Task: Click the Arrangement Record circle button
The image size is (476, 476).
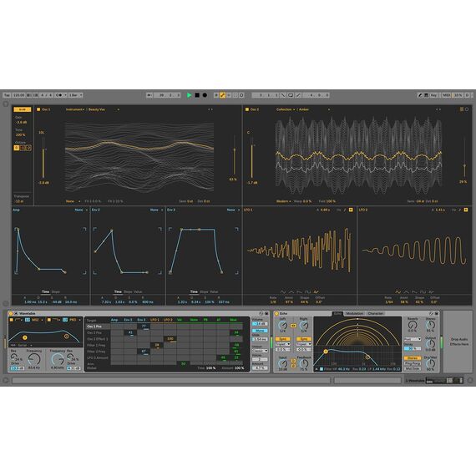Action: click(205, 95)
